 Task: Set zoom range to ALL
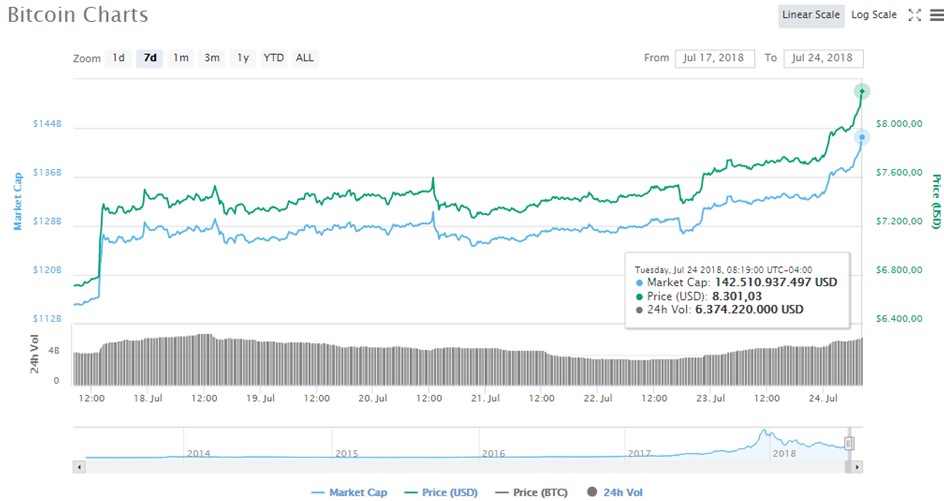click(x=305, y=58)
